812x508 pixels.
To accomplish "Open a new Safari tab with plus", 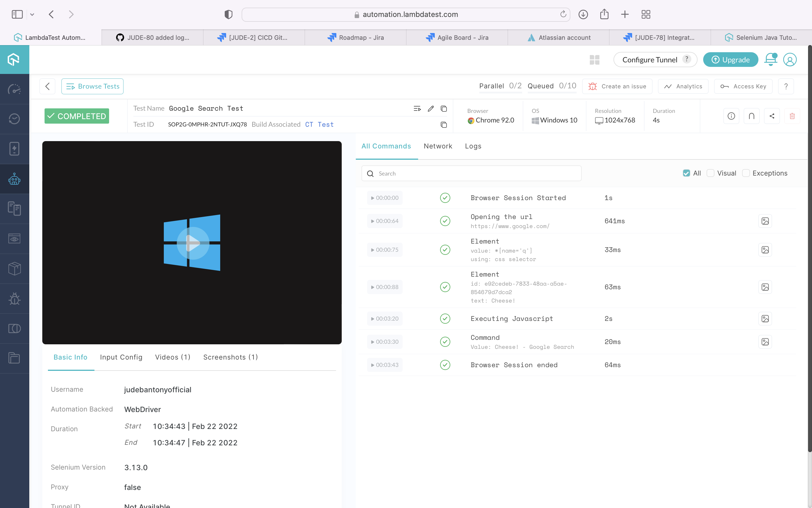I will [x=625, y=14].
